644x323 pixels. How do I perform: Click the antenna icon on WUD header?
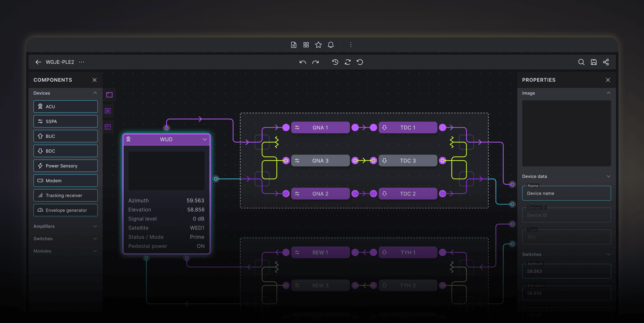pyautogui.click(x=128, y=139)
